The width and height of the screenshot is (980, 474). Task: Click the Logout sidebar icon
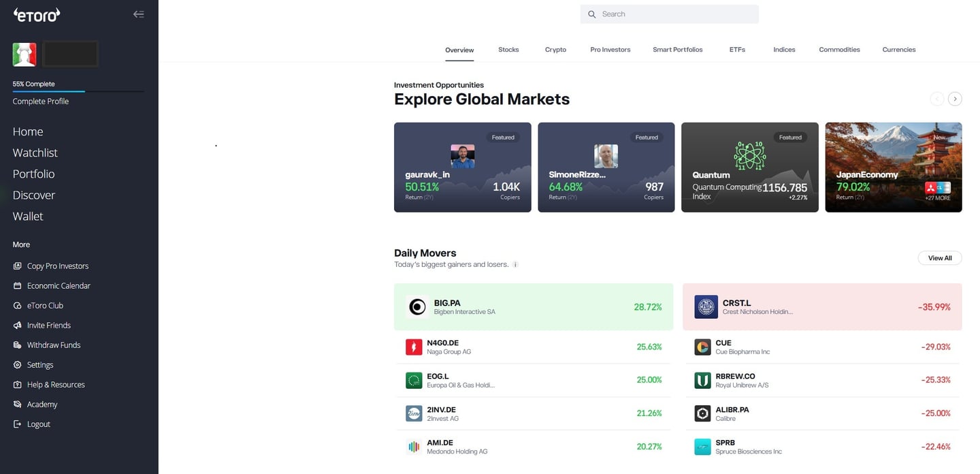click(x=18, y=424)
